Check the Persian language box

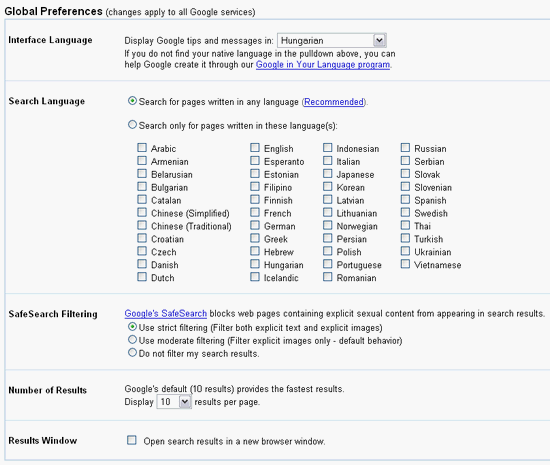pyautogui.click(x=328, y=238)
